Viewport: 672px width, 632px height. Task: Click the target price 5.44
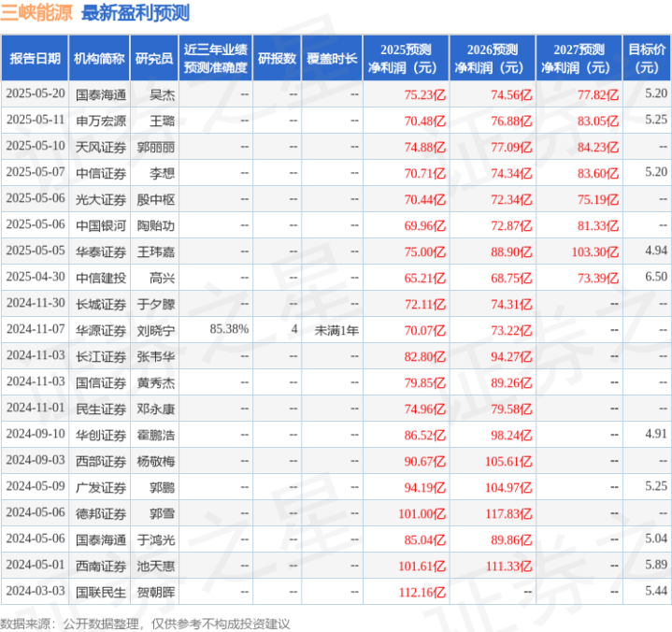tap(656, 591)
